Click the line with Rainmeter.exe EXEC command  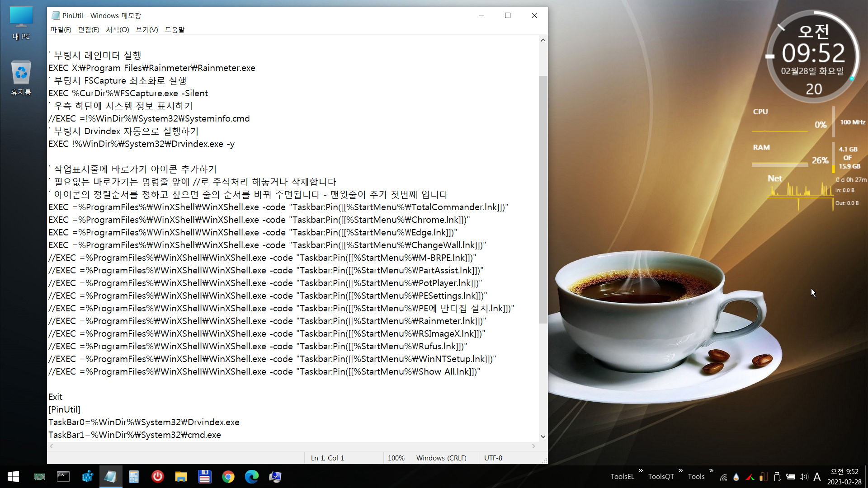[x=152, y=68]
